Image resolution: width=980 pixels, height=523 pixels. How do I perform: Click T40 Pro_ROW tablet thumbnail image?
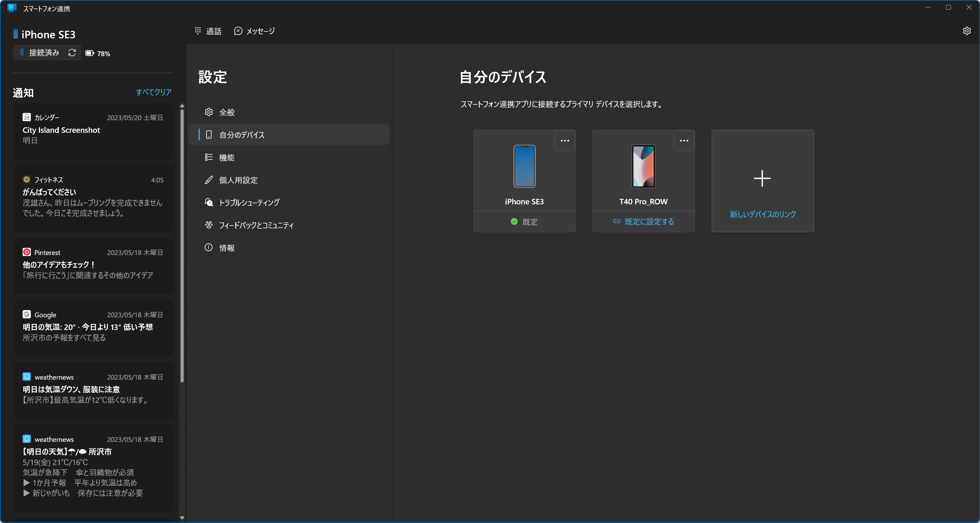[643, 166]
